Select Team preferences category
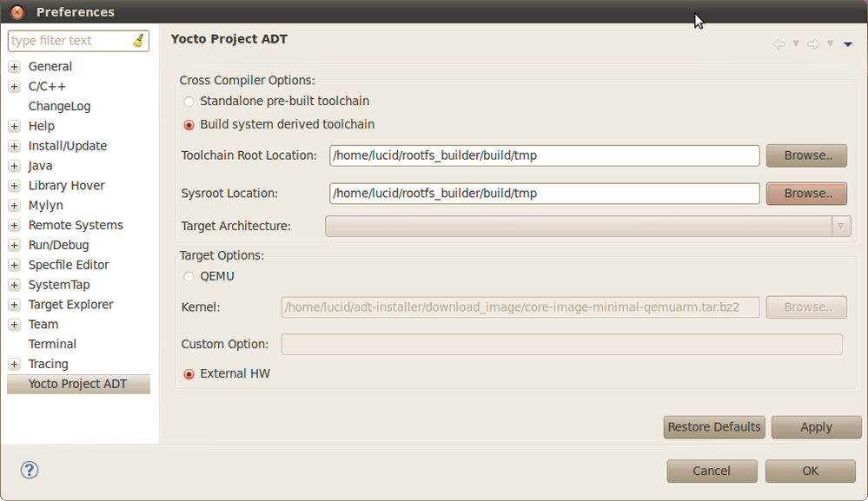This screenshot has height=501, width=868. 43,324
